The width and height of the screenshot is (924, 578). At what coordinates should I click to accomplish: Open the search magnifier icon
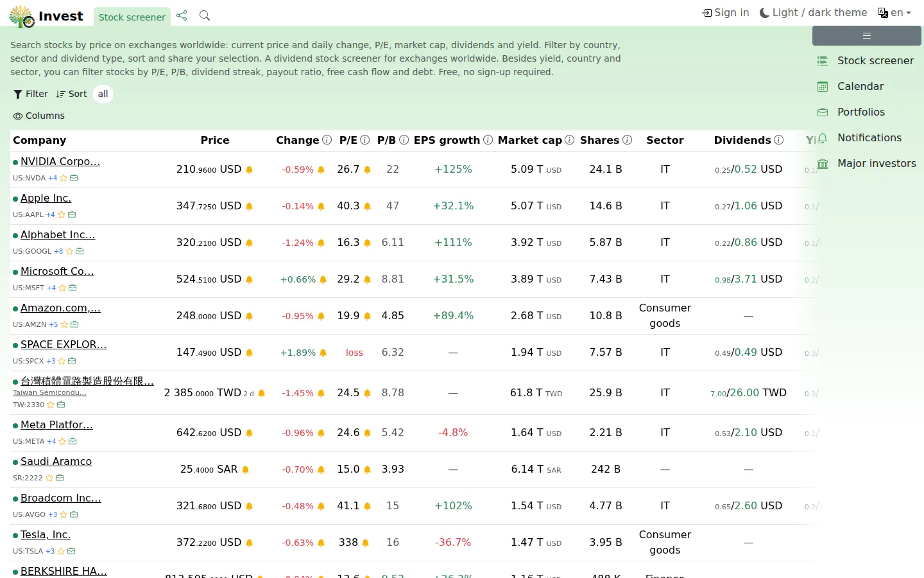[205, 15]
